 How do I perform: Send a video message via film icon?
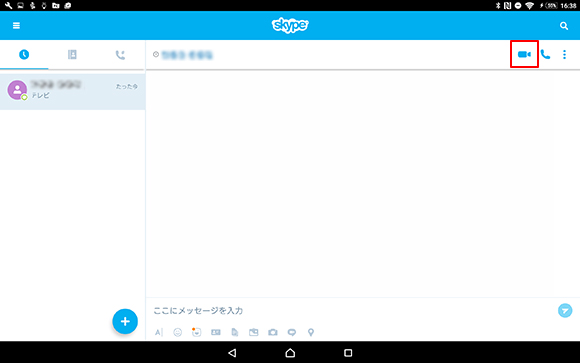(x=216, y=332)
